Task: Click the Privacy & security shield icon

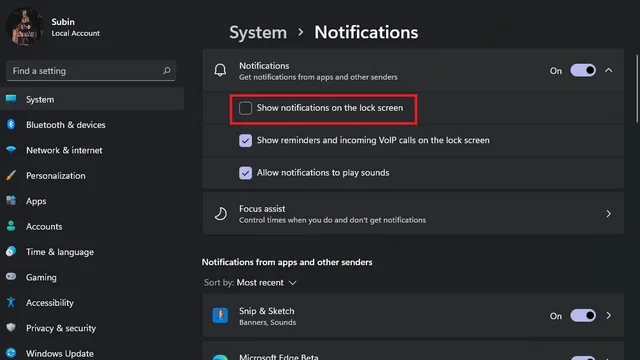Action: (x=11, y=327)
